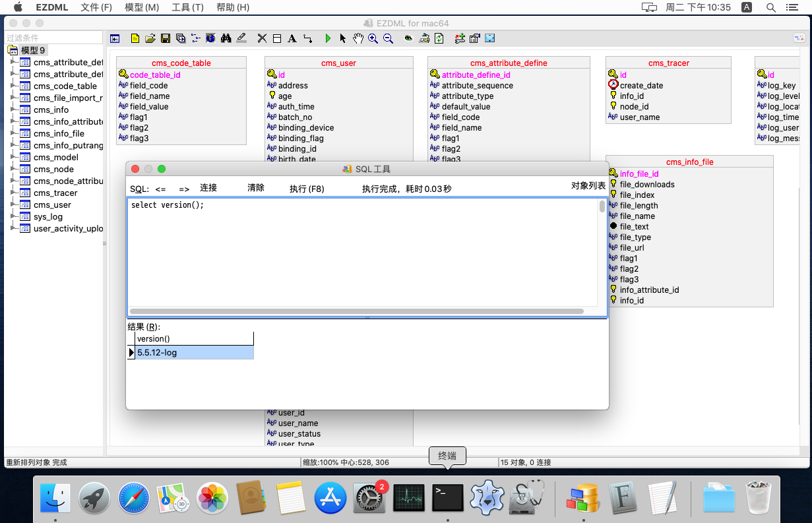The image size is (812, 523).
Task: Expand the cms_tracer tree node
Action: click(13, 193)
